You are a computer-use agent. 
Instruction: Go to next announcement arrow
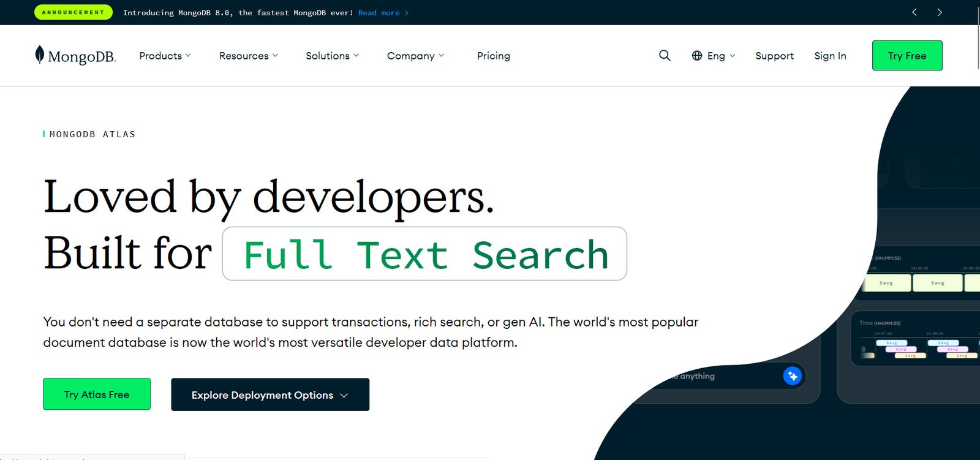pyautogui.click(x=940, y=12)
